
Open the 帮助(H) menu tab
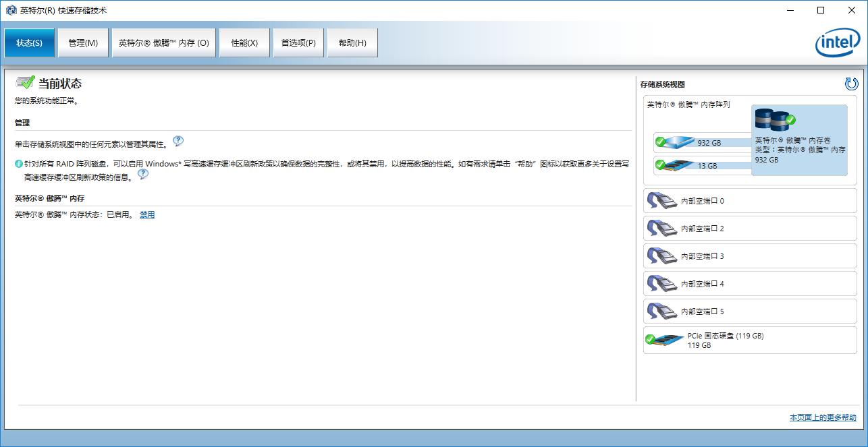352,42
